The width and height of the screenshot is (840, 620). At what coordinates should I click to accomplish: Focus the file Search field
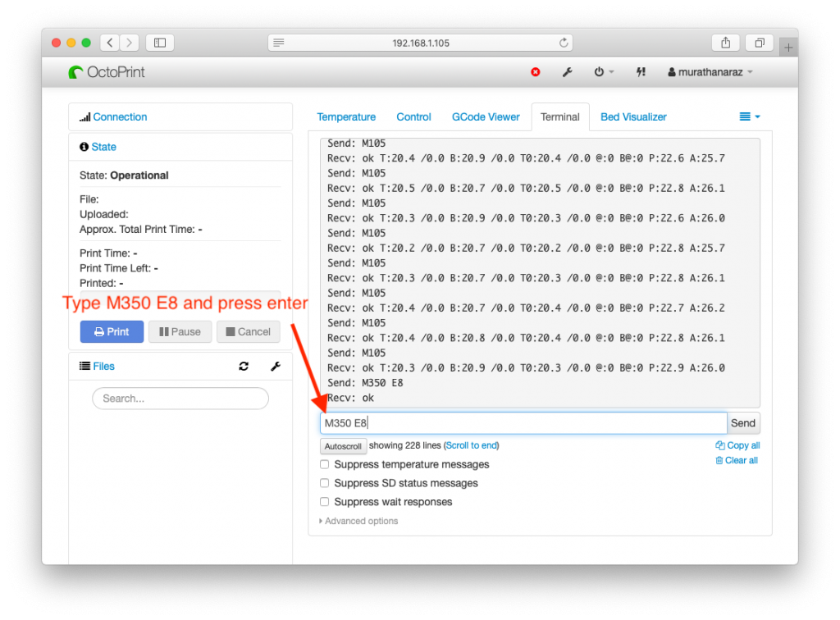pos(180,399)
